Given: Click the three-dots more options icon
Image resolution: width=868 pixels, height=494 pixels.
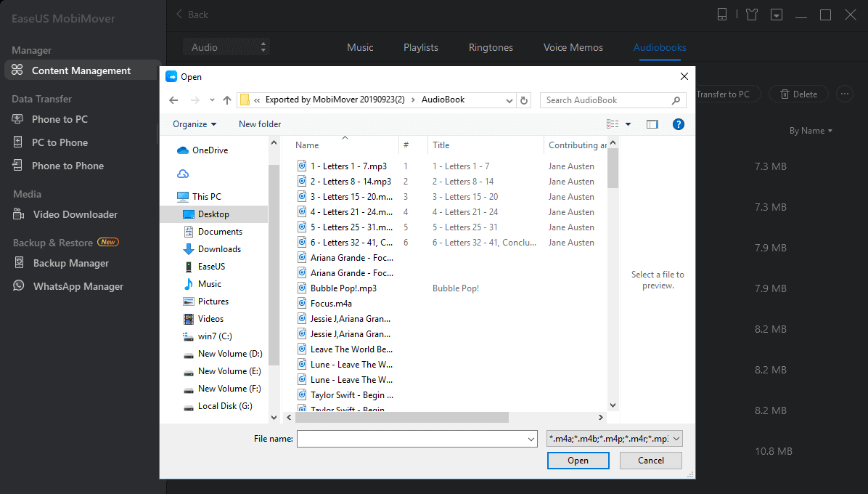Looking at the screenshot, I should (843, 94).
